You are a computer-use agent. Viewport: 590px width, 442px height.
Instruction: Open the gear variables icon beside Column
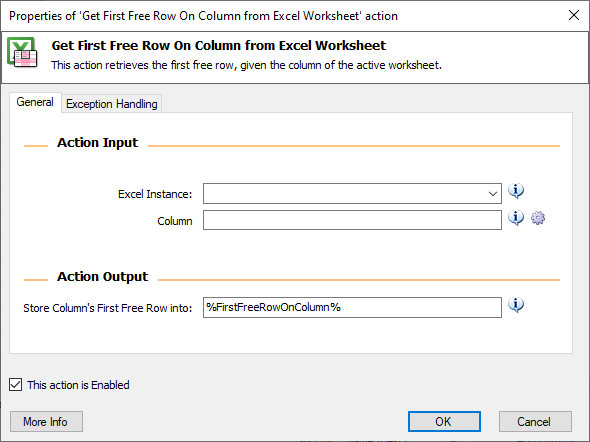538,218
